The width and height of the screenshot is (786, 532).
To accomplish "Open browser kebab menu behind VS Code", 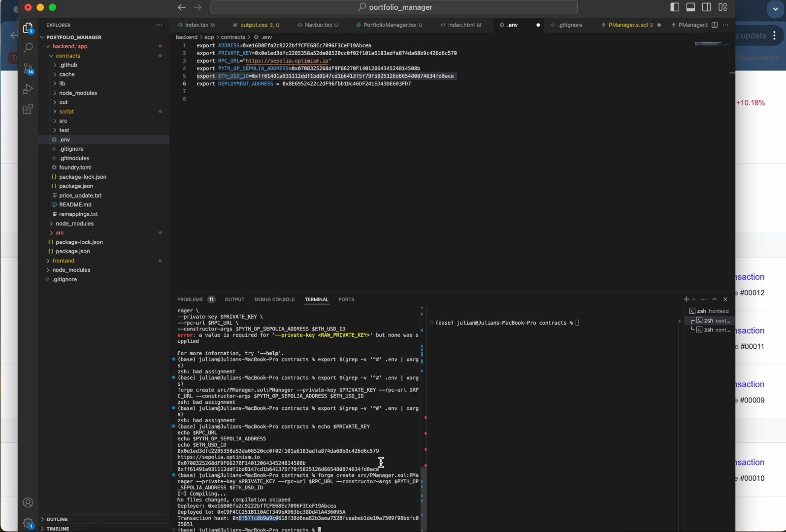I will (775, 35).
